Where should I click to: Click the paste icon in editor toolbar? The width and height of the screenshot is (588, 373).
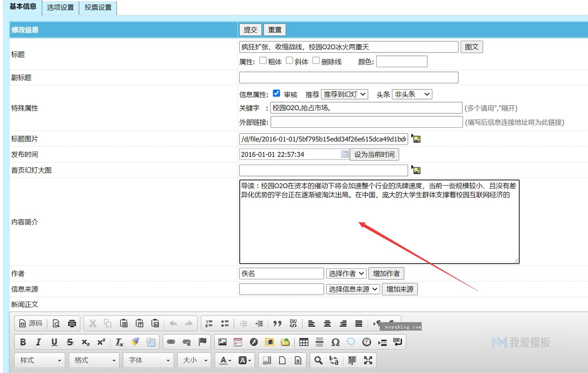coord(124,323)
